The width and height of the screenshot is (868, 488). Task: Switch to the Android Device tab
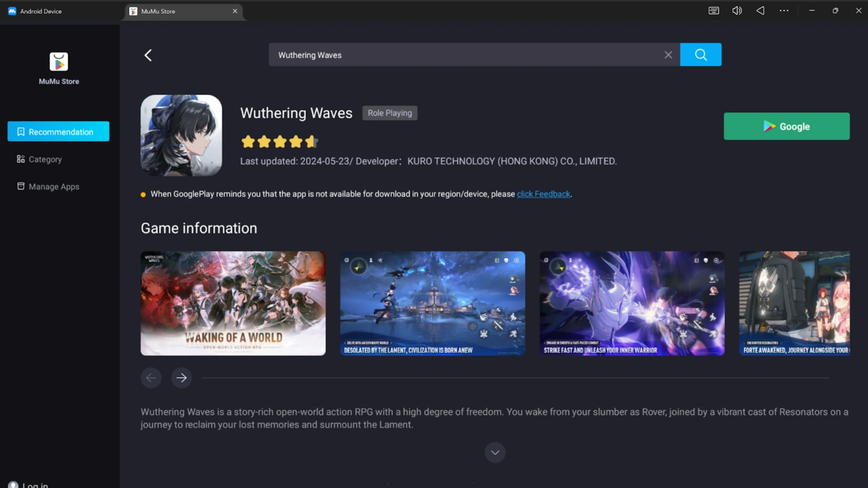[41, 11]
